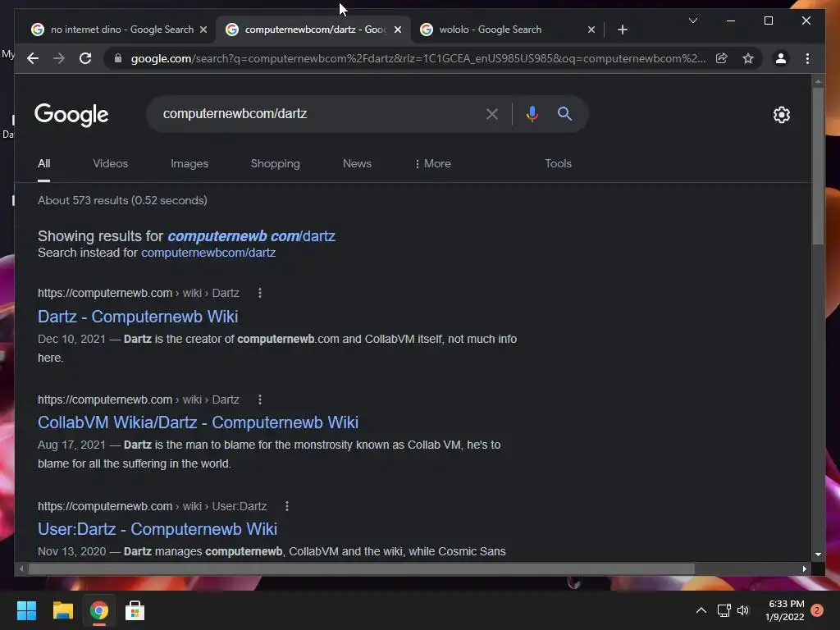This screenshot has width=840, height=630.
Task: Open the Chrome profile icon
Action: tap(781, 58)
